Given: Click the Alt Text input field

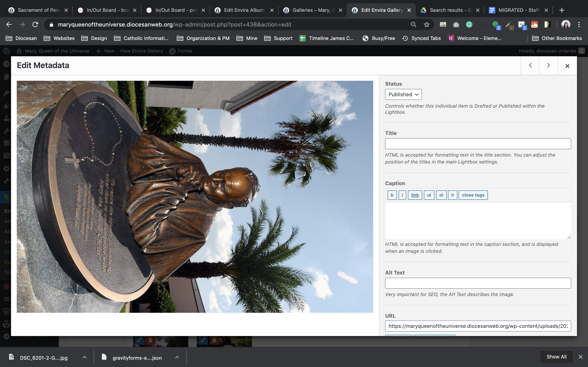Looking at the screenshot, I should (x=478, y=283).
